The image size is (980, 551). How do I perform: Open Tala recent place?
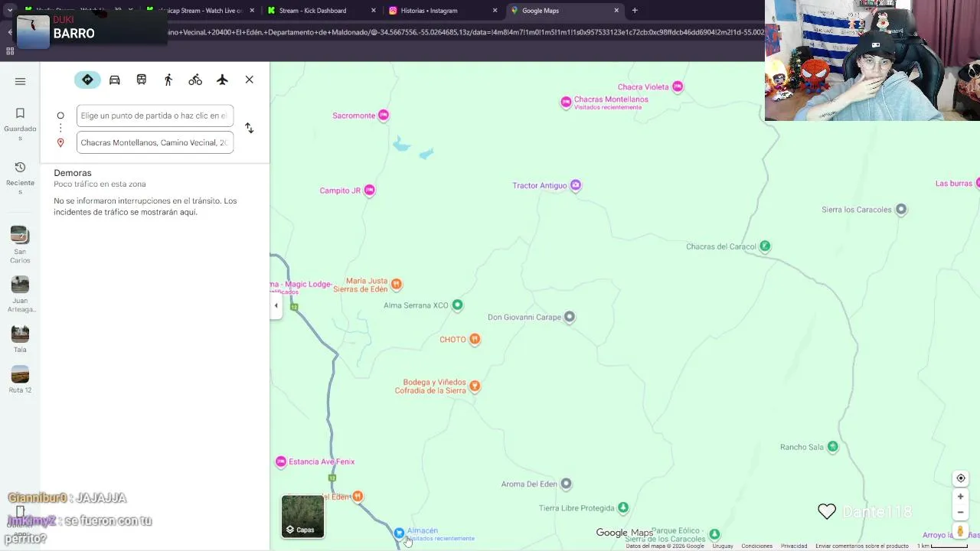pos(20,339)
